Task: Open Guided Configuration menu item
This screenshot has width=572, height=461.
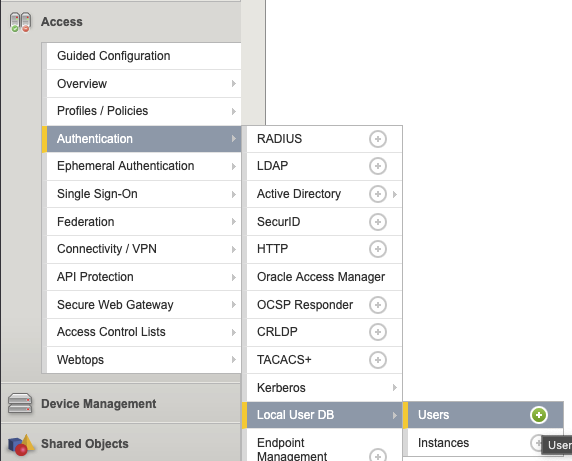Action: 144,56
